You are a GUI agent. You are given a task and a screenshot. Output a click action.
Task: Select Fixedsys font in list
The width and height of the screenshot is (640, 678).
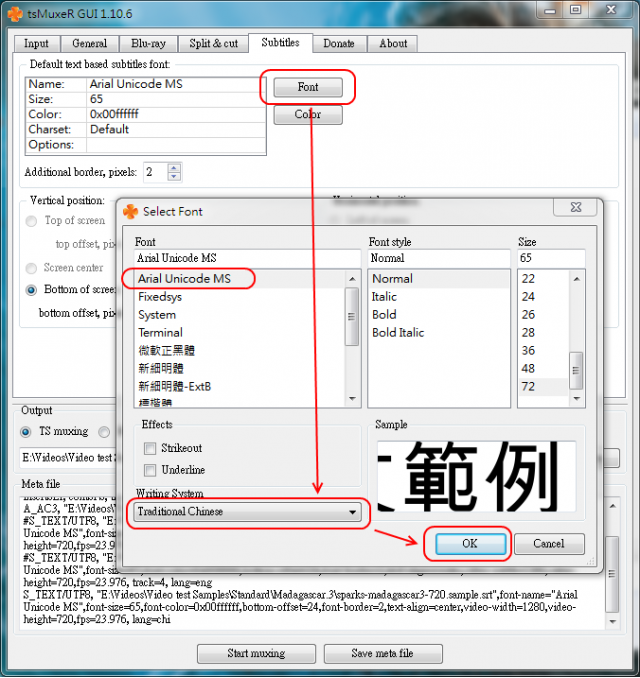click(240, 297)
